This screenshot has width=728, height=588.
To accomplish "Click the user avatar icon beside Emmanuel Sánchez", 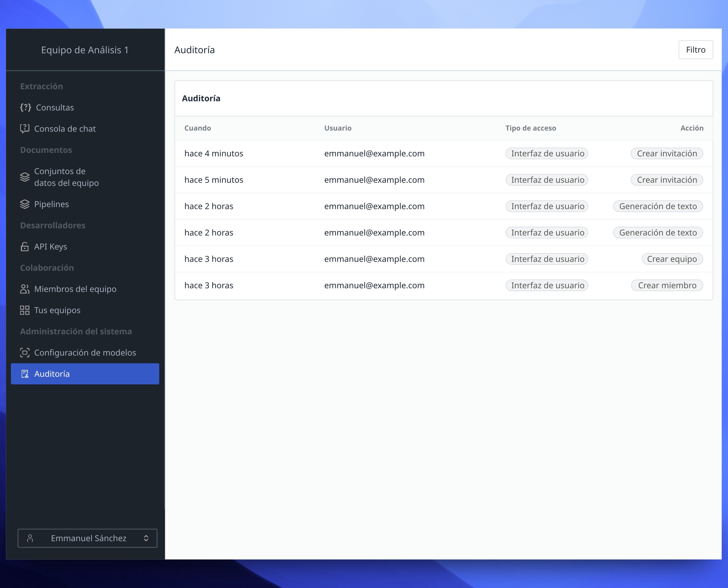I will click(x=30, y=538).
